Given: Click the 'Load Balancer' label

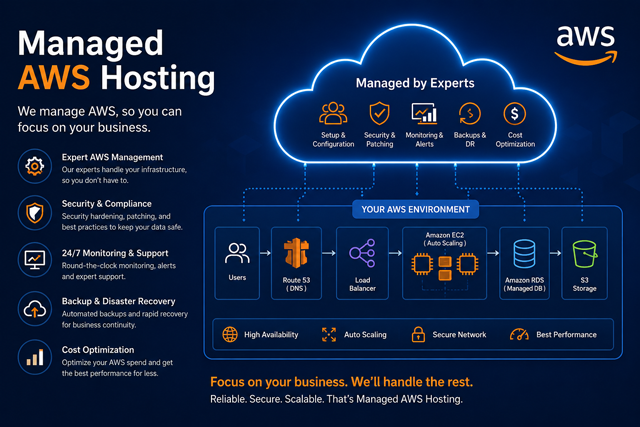Looking at the screenshot, I should coord(362,284).
